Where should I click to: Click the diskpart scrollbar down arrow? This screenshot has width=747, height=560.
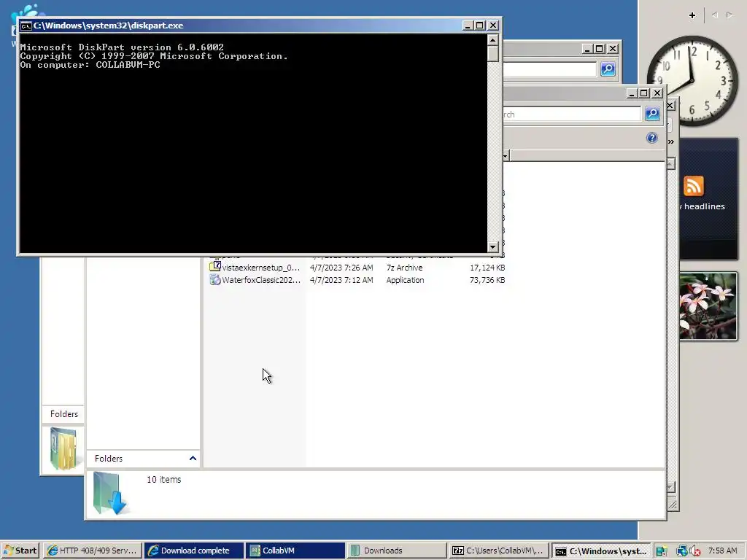point(493,246)
